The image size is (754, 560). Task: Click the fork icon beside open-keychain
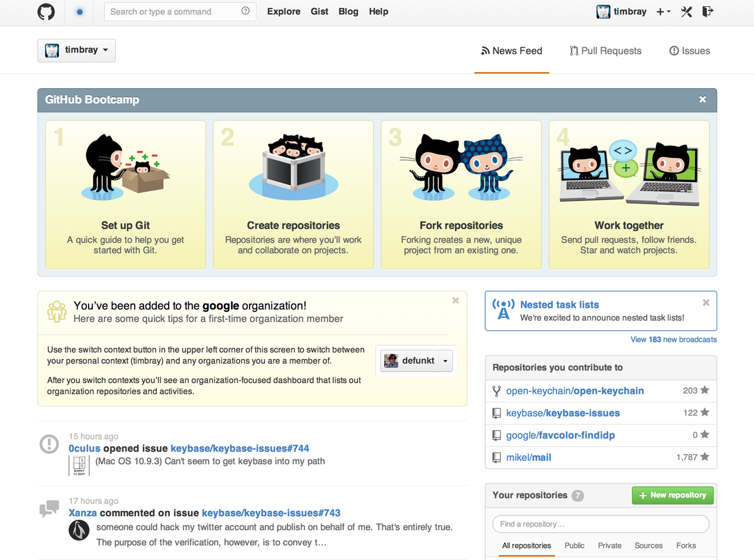click(496, 391)
